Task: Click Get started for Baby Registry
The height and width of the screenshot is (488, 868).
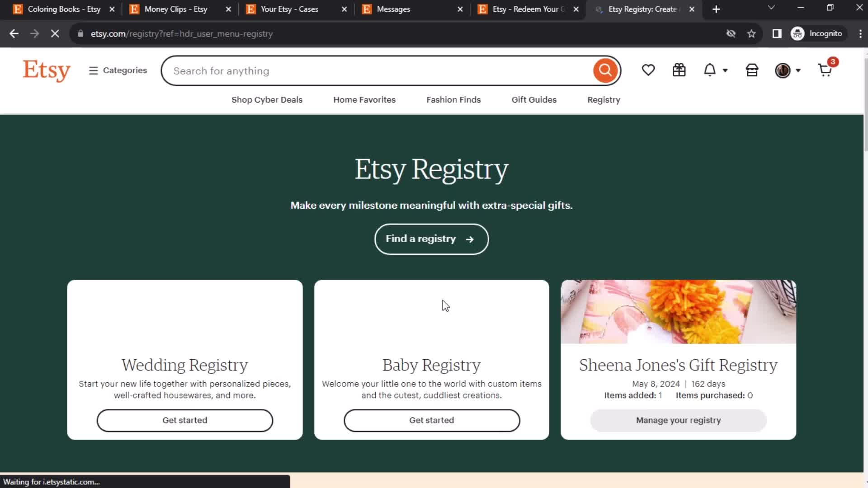Action: pyautogui.click(x=432, y=420)
